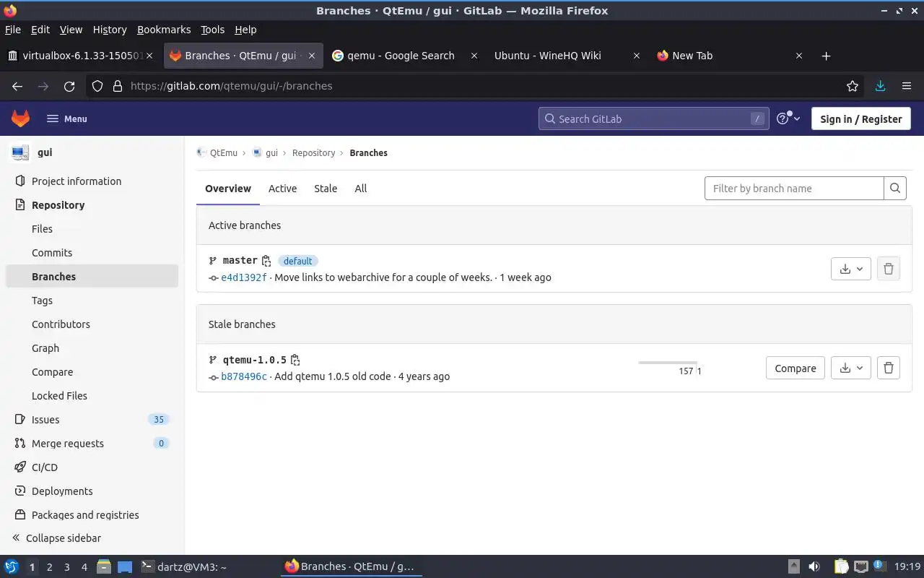Viewport: 924px width, 578px height.
Task: Open the qtemu-1.0.5 branch link
Action: [255, 360]
